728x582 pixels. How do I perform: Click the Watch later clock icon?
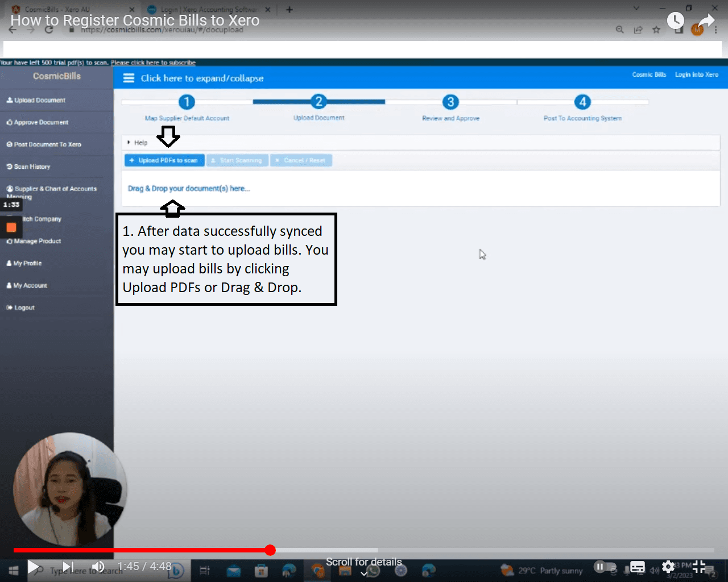point(675,21)
